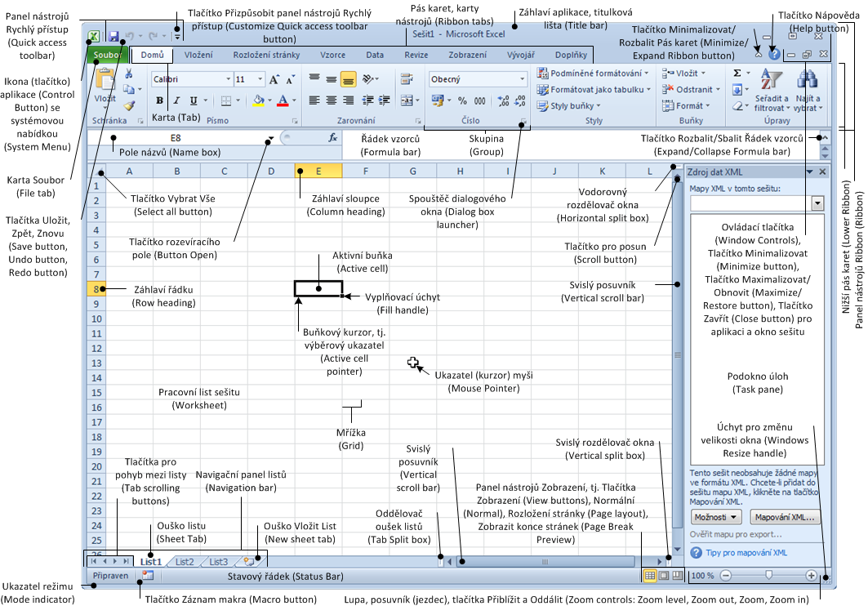This screenshot has width=868, height=606.
Task: Click the zoom in plus button
Action: tap(811, 576)
